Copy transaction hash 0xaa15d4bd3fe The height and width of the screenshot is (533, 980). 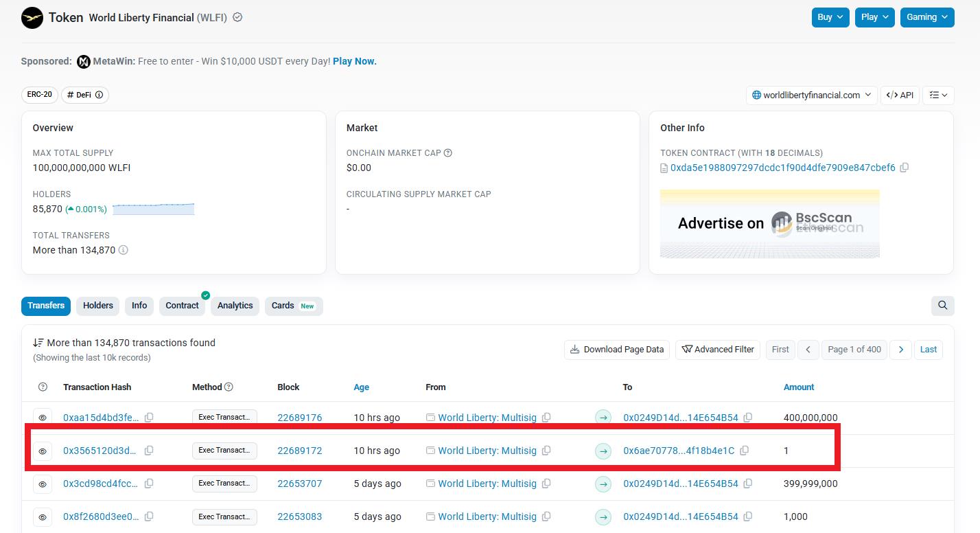(x=149, y=418)
